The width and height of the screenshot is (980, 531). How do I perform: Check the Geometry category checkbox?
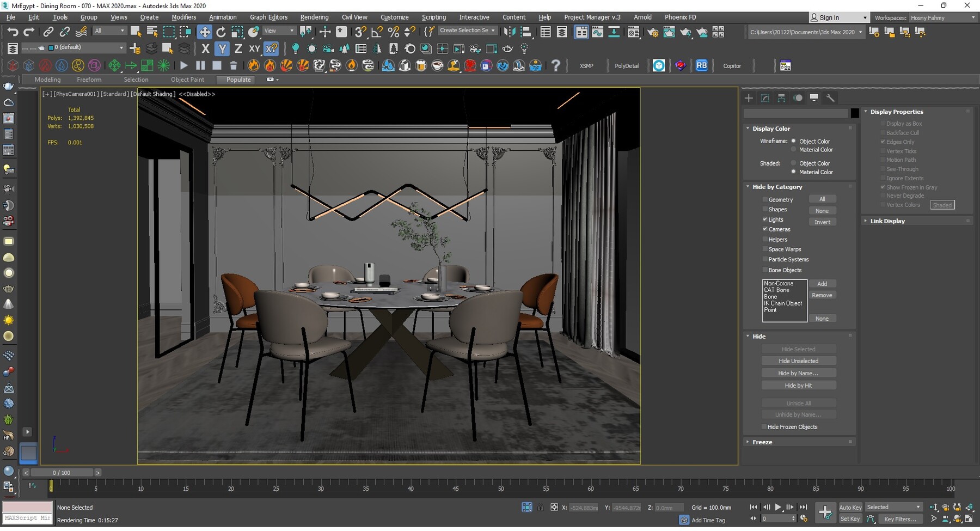click(x=765, y=199)
